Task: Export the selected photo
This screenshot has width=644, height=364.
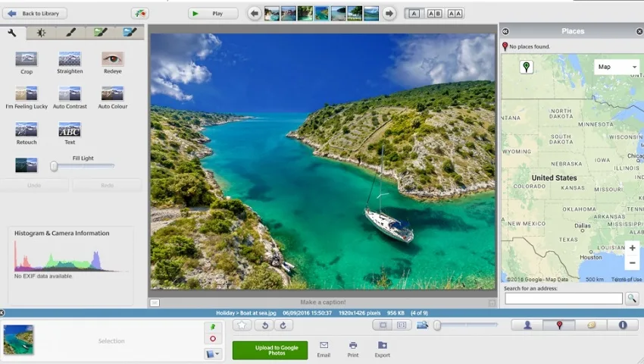Action: click(383, 350)
